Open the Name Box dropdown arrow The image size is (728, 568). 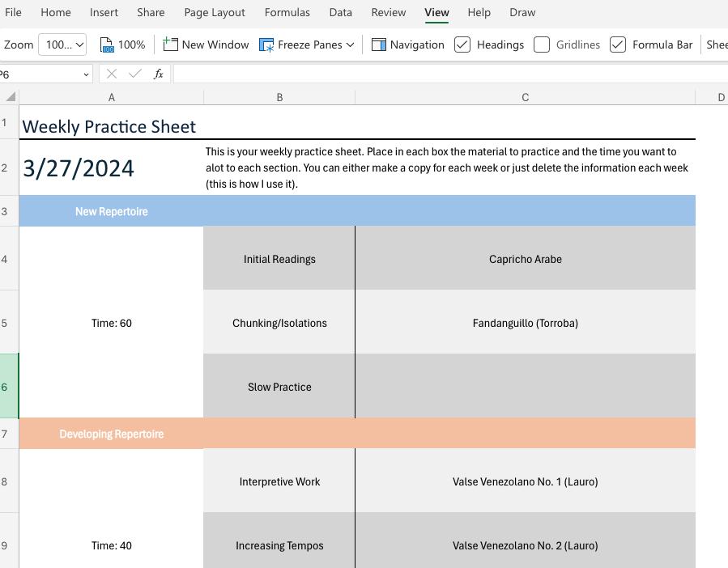[86, 74]
